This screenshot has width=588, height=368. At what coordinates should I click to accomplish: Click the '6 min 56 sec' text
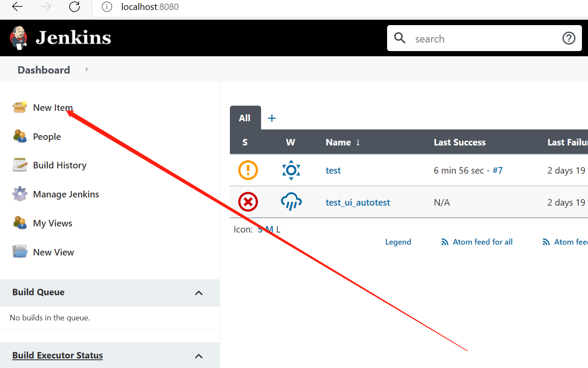(x=459, y=171)
